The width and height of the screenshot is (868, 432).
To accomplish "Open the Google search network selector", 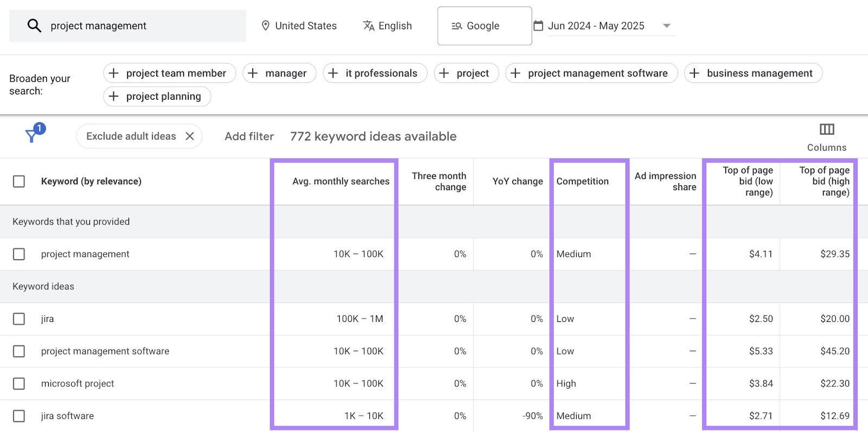I will click(484, 25).
